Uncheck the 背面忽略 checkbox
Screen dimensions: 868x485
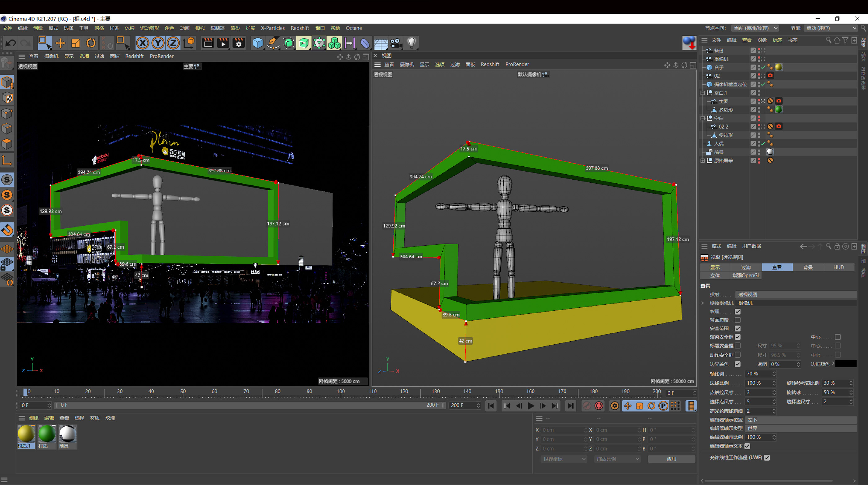[737, 320]
